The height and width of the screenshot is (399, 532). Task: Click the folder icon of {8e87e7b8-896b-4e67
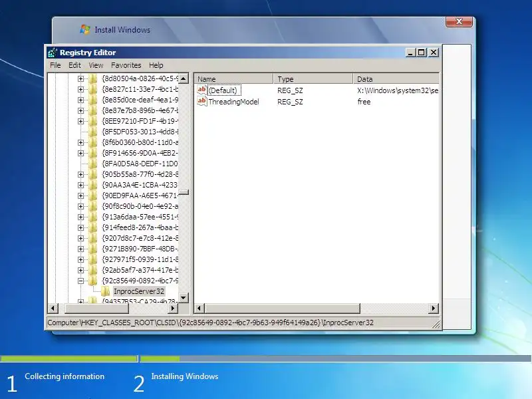tap(93, 110)
